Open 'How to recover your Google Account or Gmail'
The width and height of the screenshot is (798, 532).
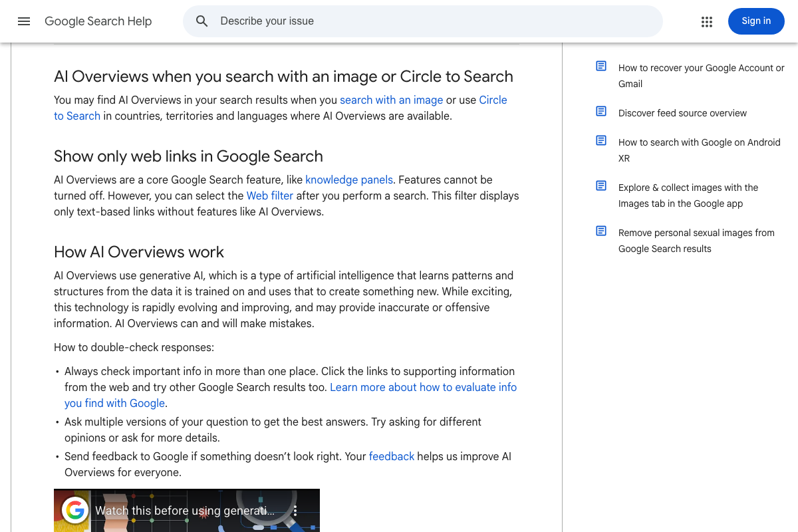[702, 76]
